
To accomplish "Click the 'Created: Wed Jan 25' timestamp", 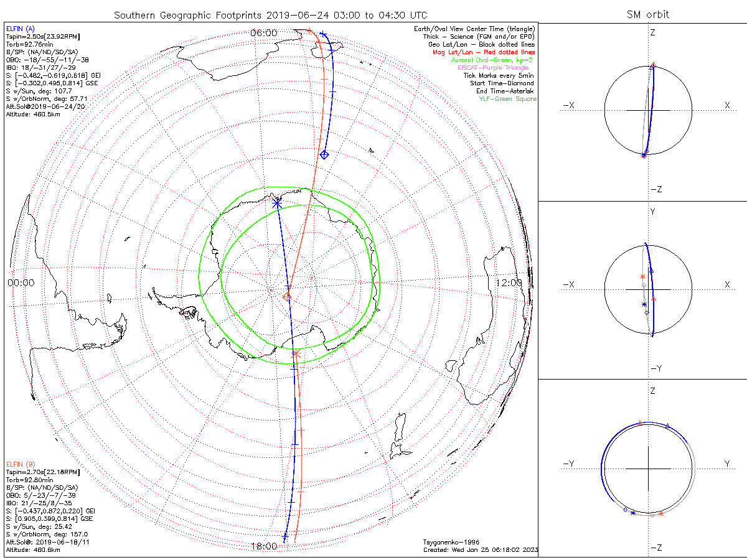I will (480, 549).
